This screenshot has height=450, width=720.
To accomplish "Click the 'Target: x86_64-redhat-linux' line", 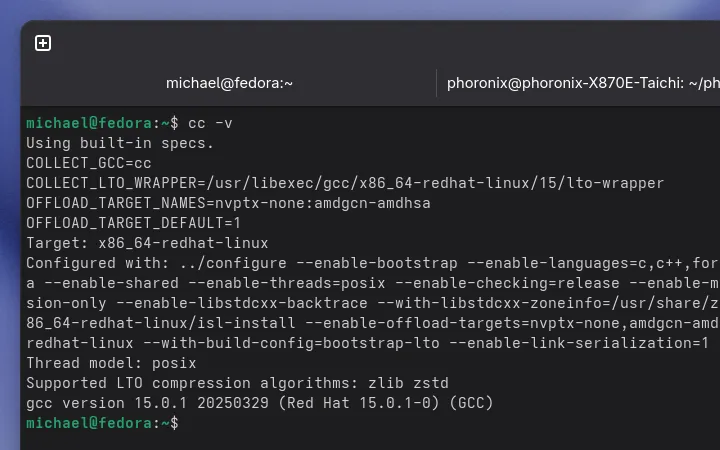I will click(147, 243).
